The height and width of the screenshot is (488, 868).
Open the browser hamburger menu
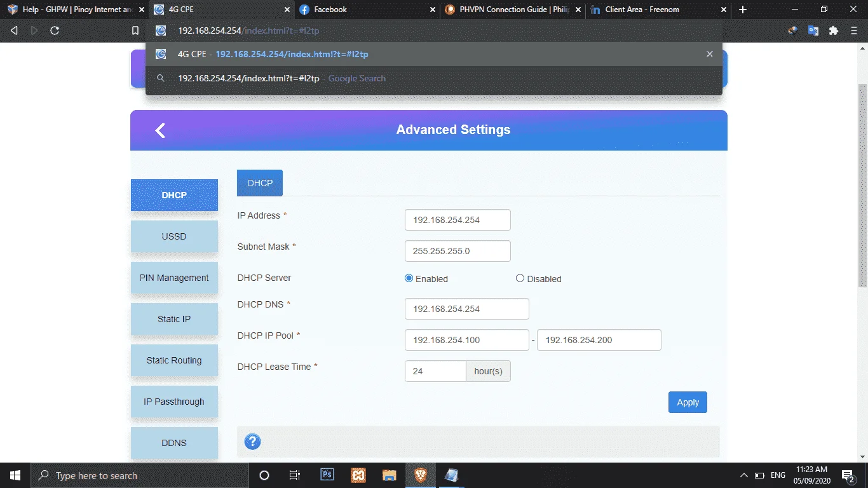click(x=854, y=30)
